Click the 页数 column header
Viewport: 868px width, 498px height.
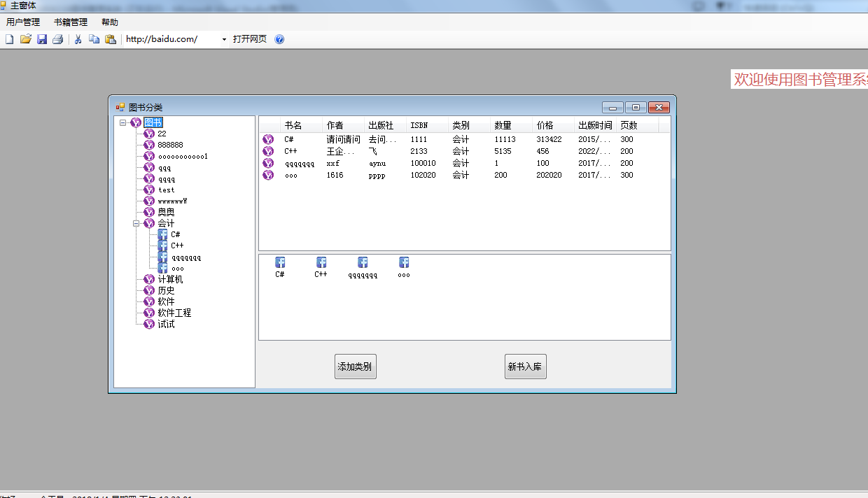(x=638, y=125)
